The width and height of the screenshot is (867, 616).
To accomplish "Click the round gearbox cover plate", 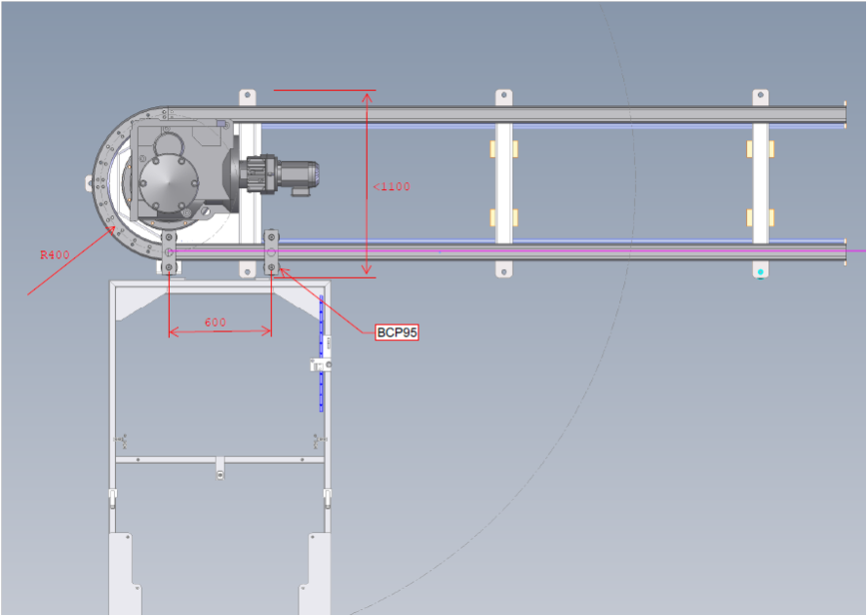I will 169,183.
